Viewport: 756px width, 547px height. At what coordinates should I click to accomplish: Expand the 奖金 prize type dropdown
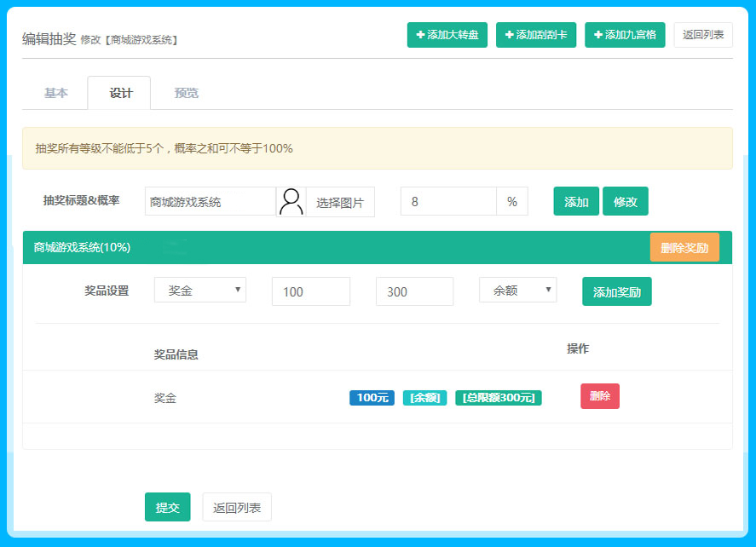point(199,291)
